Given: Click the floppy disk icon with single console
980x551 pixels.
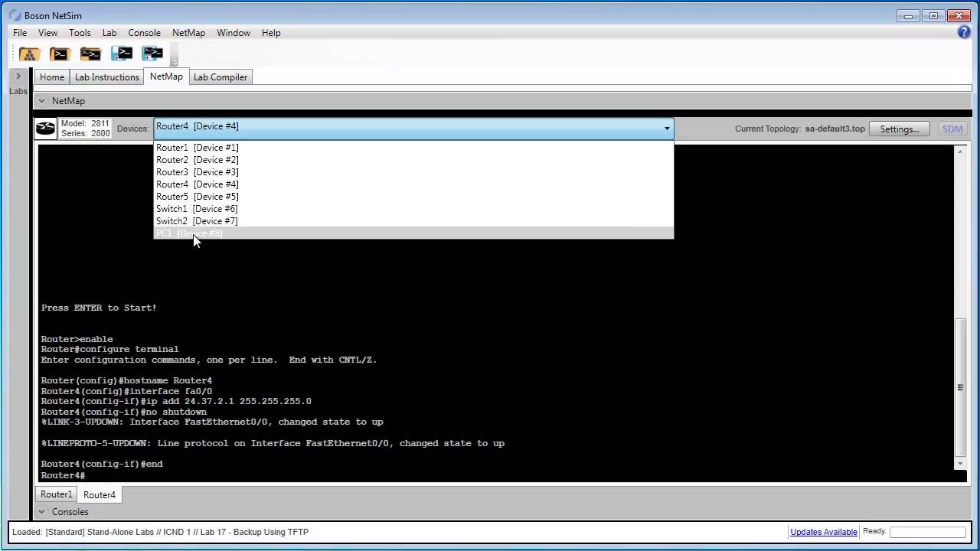Looking at the screenshot, I should [x=122, y=53].
